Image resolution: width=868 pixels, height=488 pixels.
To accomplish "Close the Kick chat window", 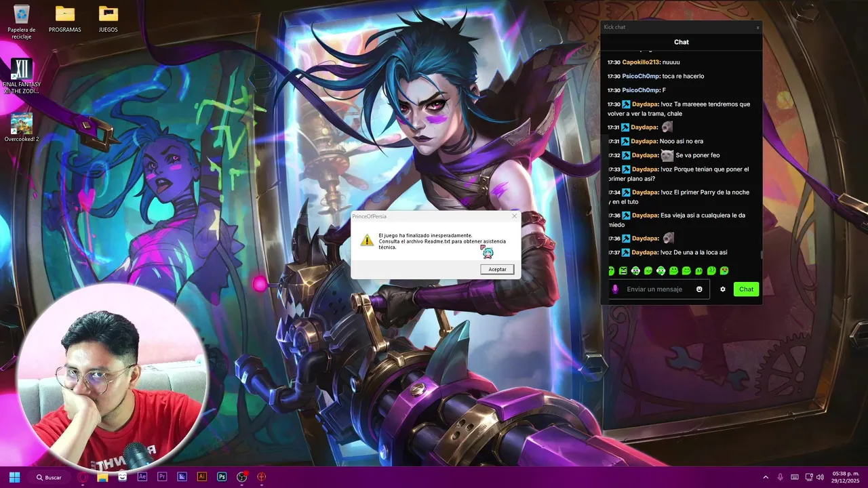I will [x=758, y=28].
